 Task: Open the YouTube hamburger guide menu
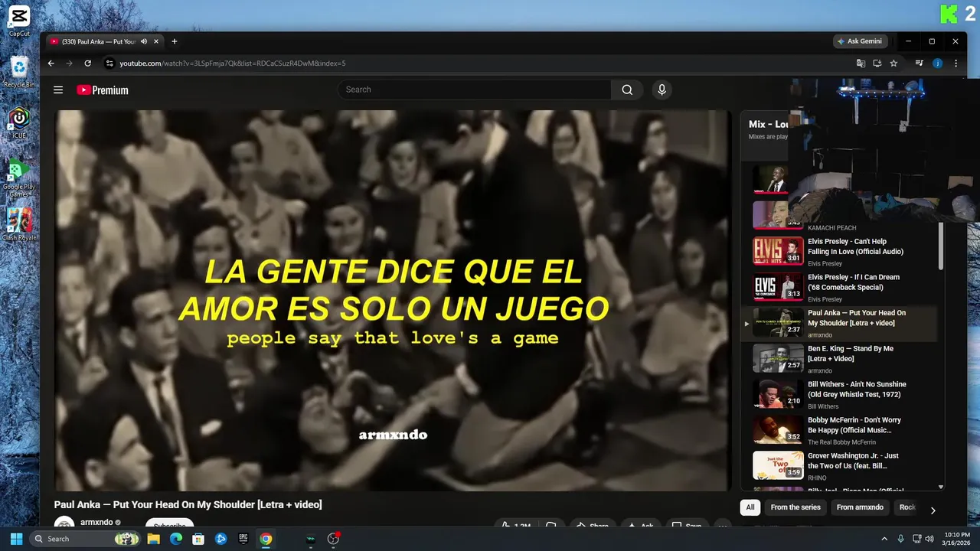[58, 90]
